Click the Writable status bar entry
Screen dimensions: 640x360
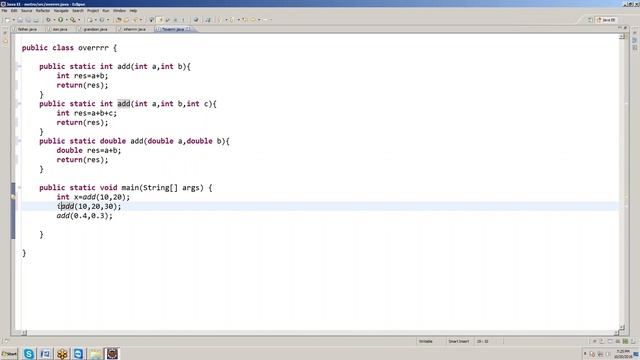426,341
